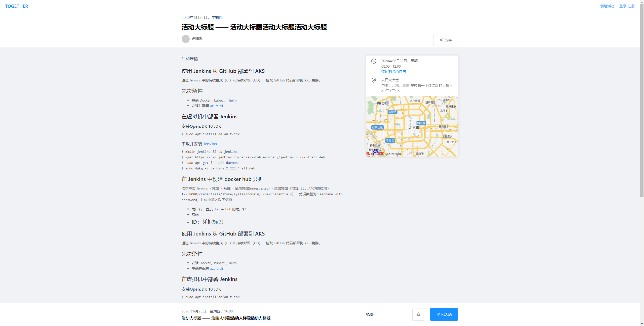
Task: Click the star favorite icon button
Action: (418, 314)
